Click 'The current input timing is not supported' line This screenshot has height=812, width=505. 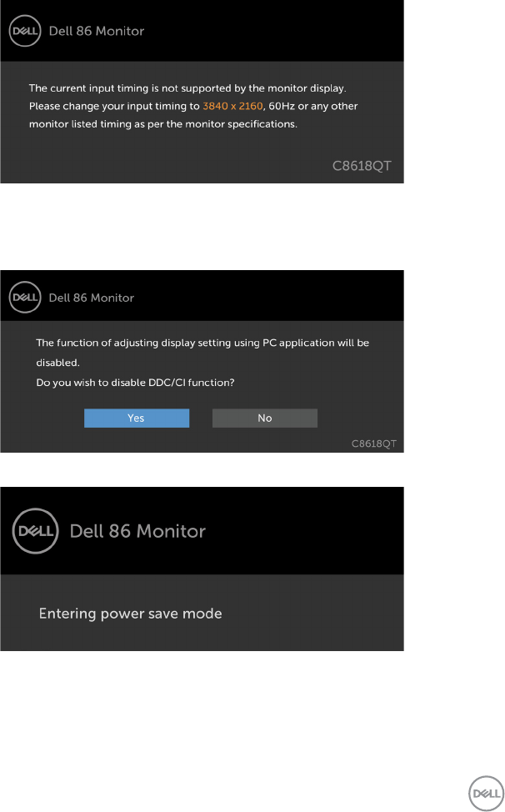tap(187, 88)
